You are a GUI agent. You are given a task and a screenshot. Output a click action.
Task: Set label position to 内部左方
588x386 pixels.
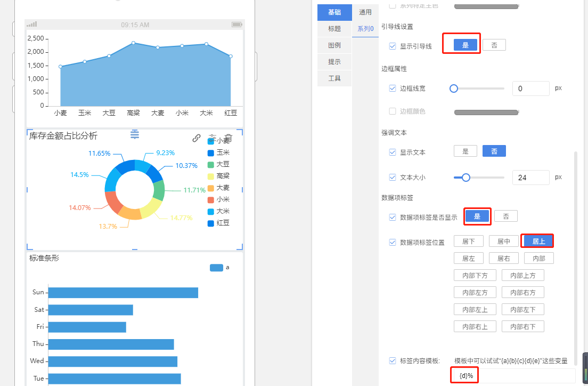coord(475,292)
